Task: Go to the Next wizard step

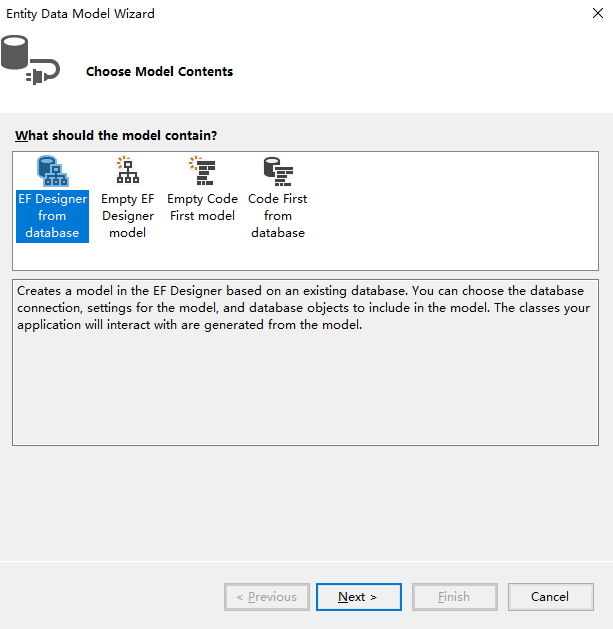Action: coord(359,597)
